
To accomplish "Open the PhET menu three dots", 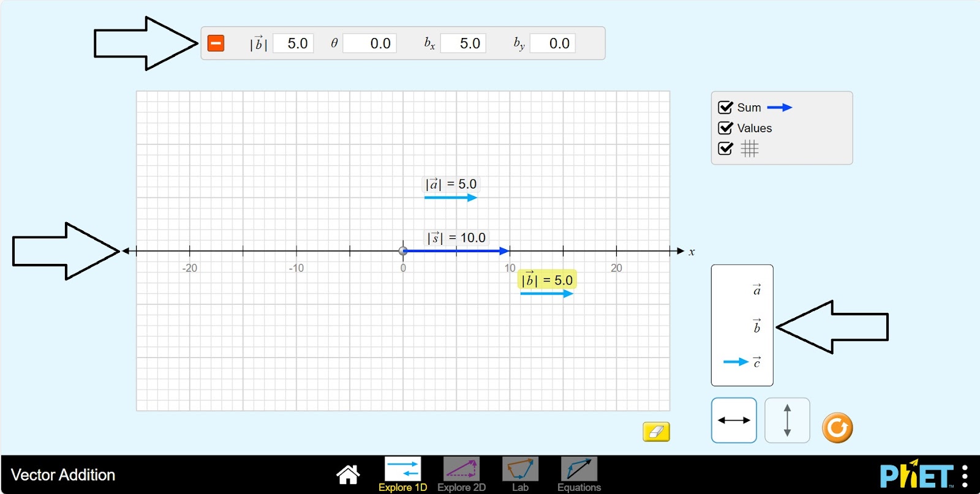I will [965, 476].
